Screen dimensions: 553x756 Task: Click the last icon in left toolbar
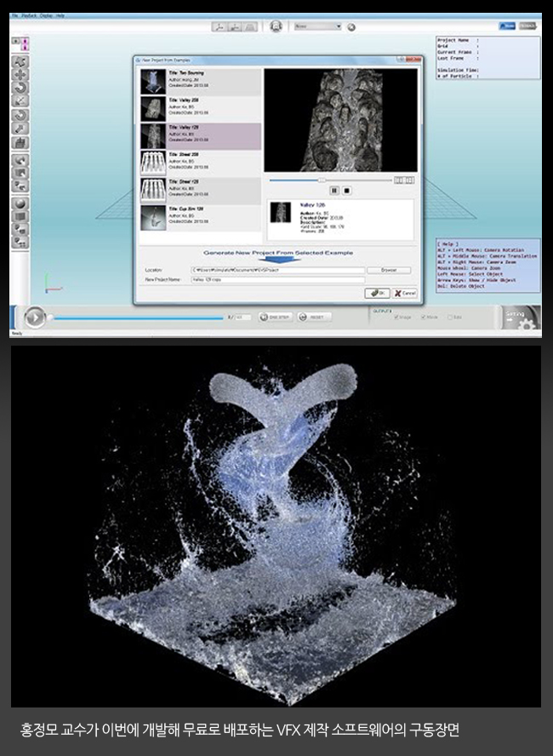(20, 243)
